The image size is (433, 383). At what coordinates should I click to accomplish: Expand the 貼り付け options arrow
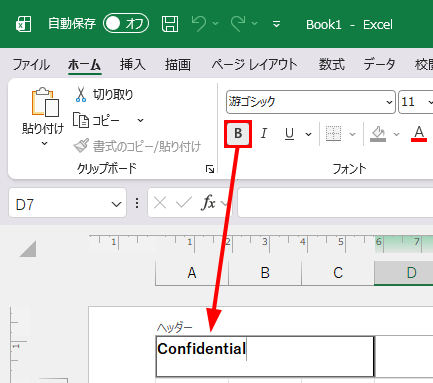(x=44, y=143)
